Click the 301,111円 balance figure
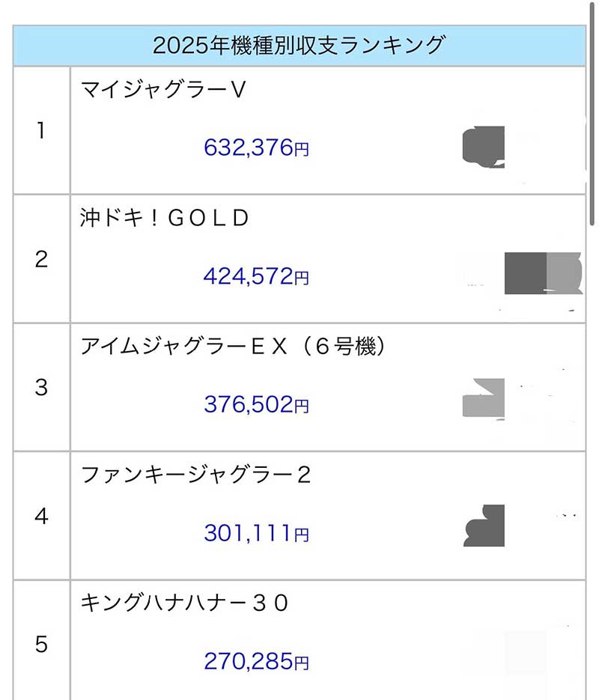Image resolution: width=599 pixels, height=700 pixels. click(256, 533)
